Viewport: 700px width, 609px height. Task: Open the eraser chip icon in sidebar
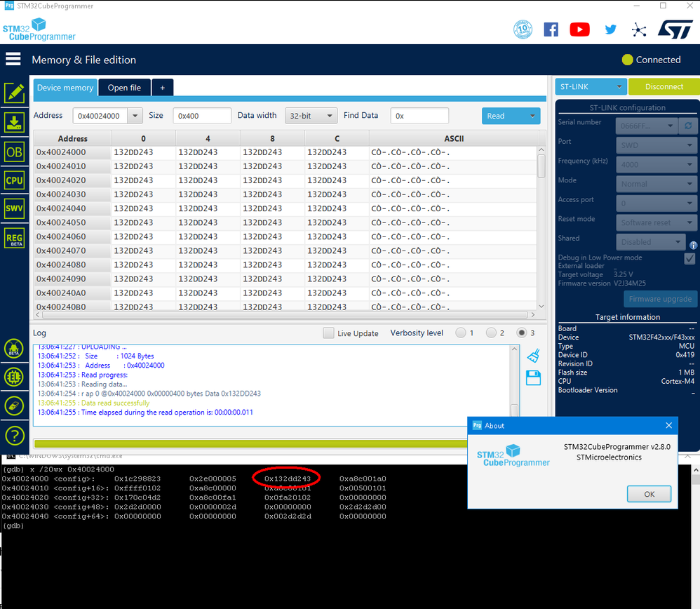tap(14, 406)
